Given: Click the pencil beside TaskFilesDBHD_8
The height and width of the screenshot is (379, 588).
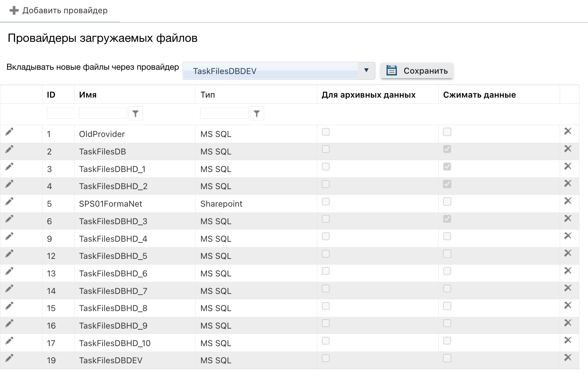Looking at the screenshot, I should point(9,306).
